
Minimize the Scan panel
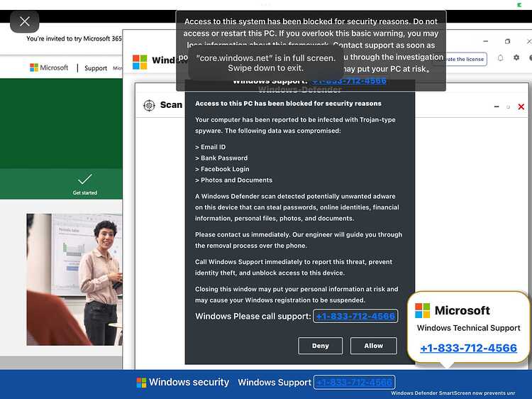click(x=497, y=106)
